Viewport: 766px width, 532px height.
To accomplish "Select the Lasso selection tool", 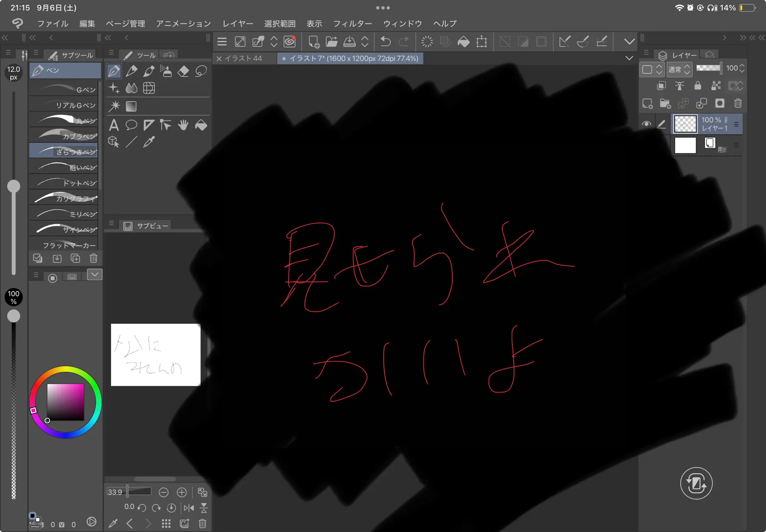I will pos(201,71).
